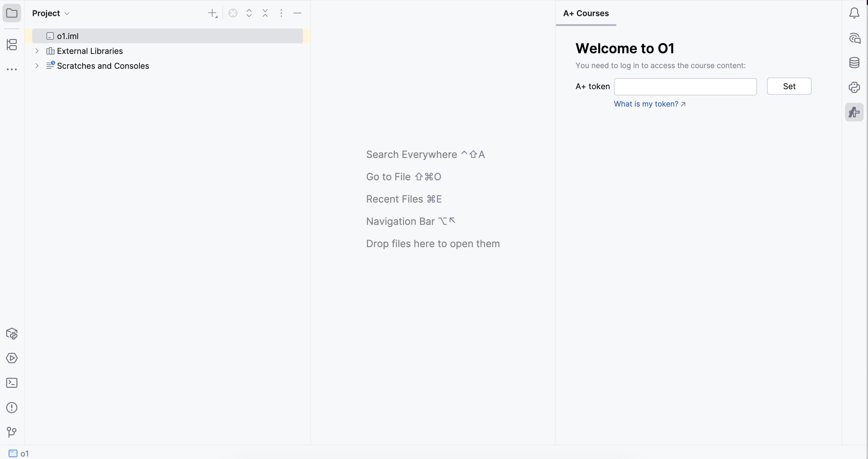The height and width of the screenshot is (459, 868).
Task: Click the A+ token input field
Action: [685, 87]
